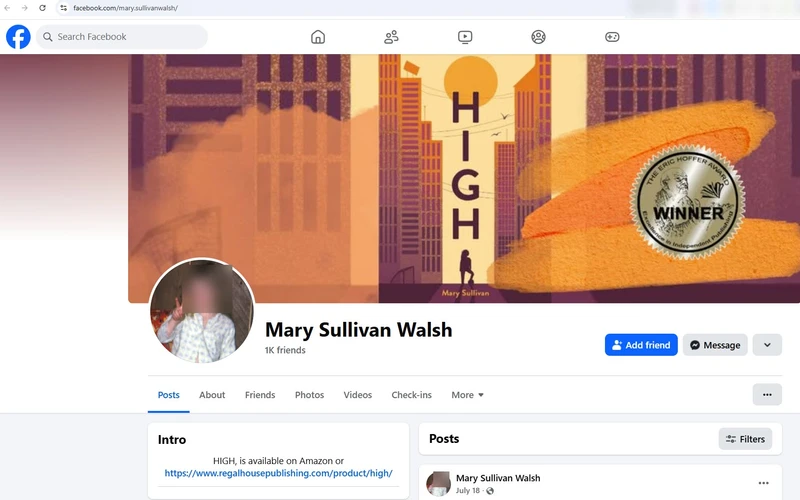Open the Friends profile tab
The width and height of the screenshot is (800, 500).
(x=260, y=395)
